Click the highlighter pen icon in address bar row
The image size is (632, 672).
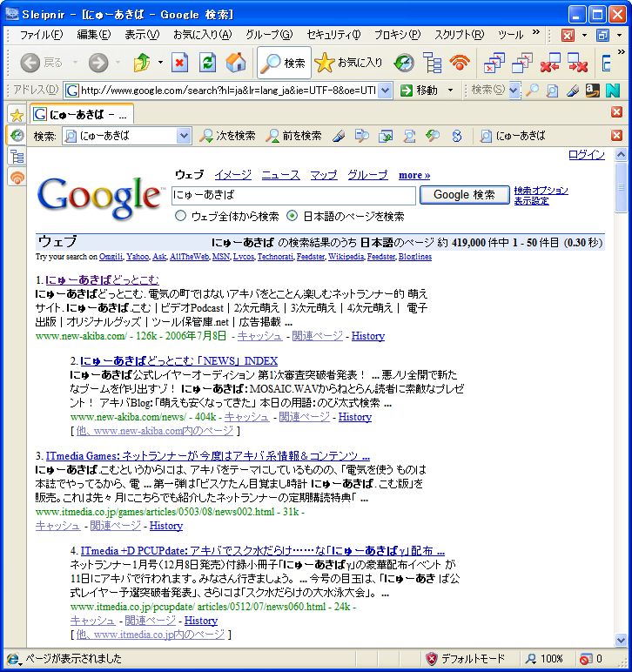(573, 90)
